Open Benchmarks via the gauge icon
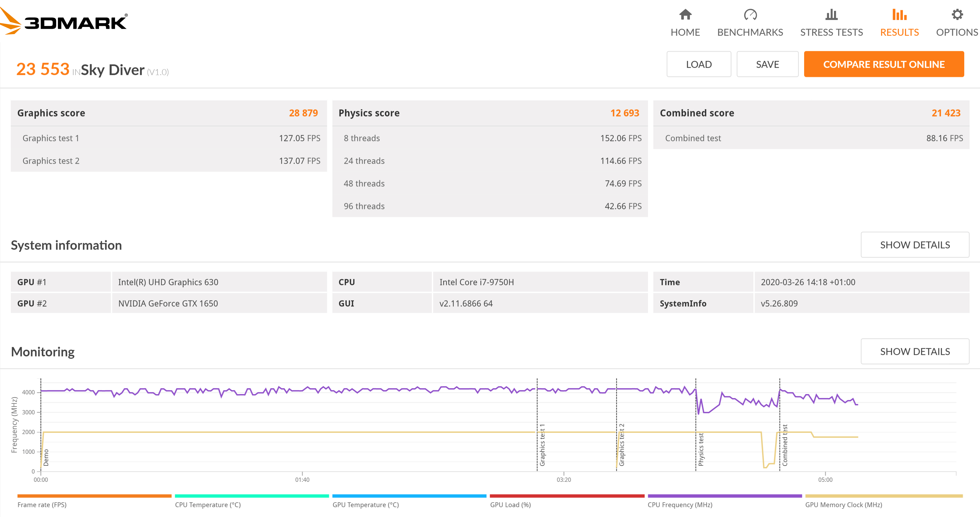 click(x=750, y=15)
